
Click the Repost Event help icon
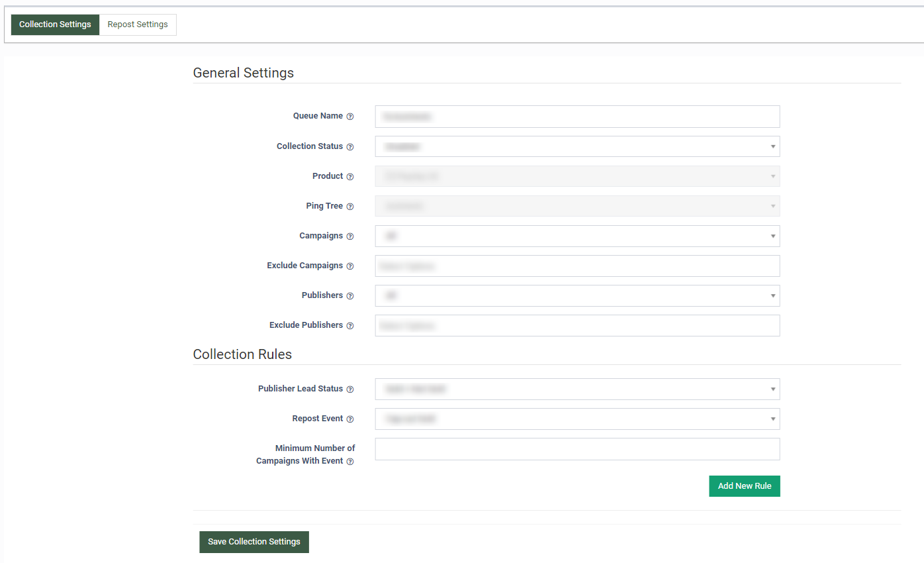coord(350,419)
